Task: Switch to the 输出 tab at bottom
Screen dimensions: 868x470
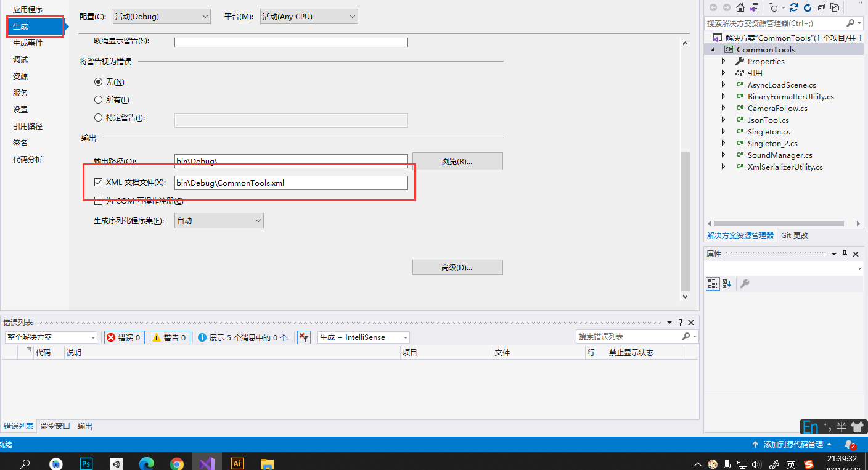Action: click(x=85, y=426)
